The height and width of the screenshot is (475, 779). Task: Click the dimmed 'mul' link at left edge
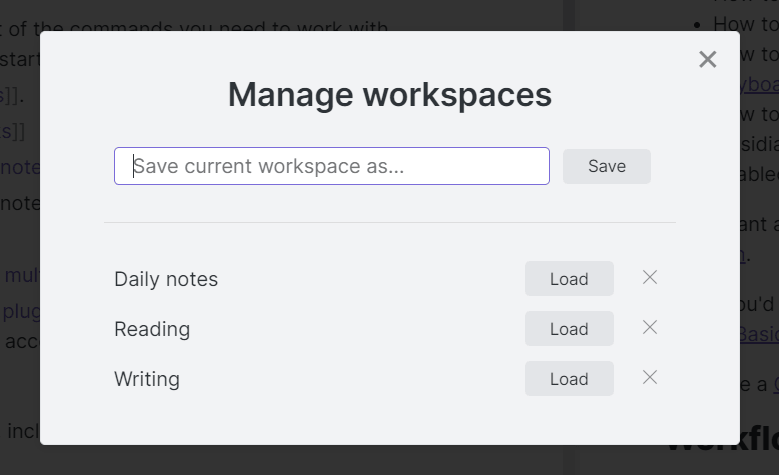(x=21, y=276)
